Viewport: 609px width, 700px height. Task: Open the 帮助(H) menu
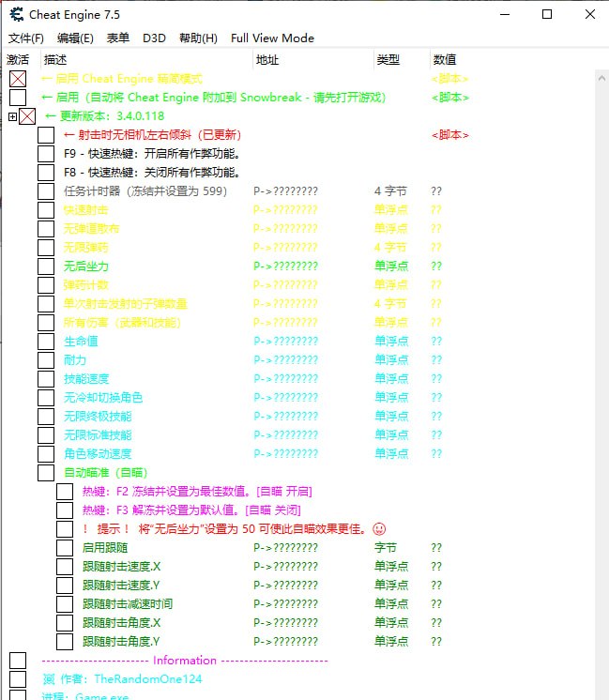point(198,38)
